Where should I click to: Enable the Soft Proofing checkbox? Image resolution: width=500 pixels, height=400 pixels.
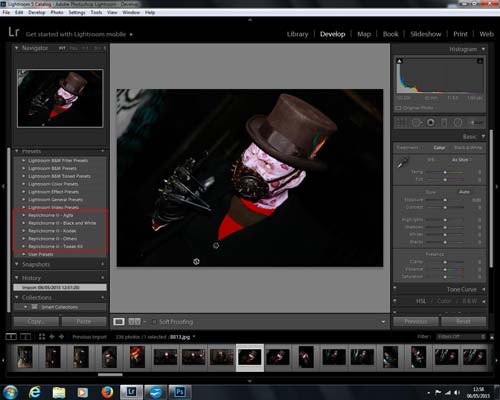[154, 322]
